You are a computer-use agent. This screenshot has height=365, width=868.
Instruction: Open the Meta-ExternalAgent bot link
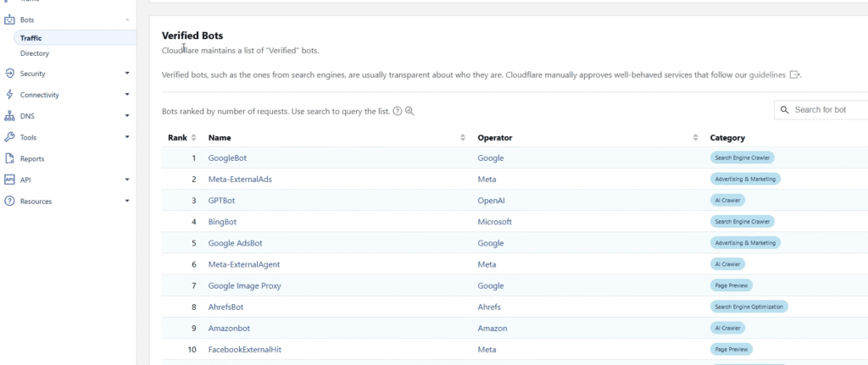tap(244, 264)
